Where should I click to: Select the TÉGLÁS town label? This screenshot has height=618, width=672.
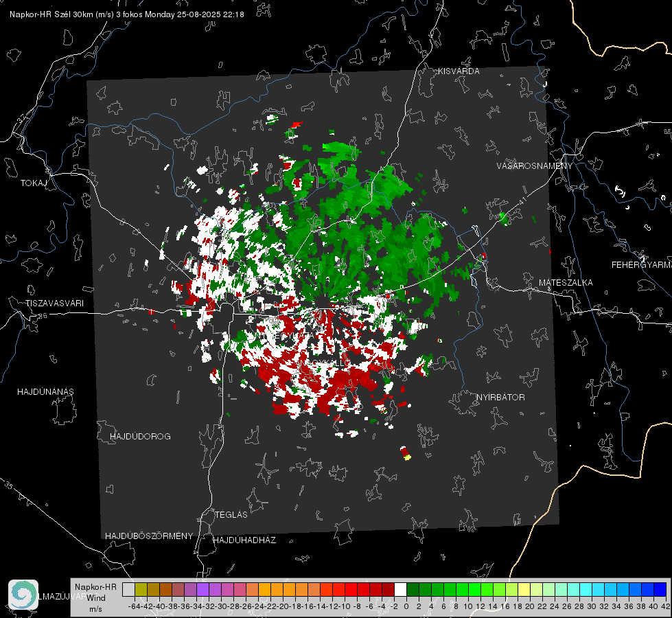coord(231,515)
